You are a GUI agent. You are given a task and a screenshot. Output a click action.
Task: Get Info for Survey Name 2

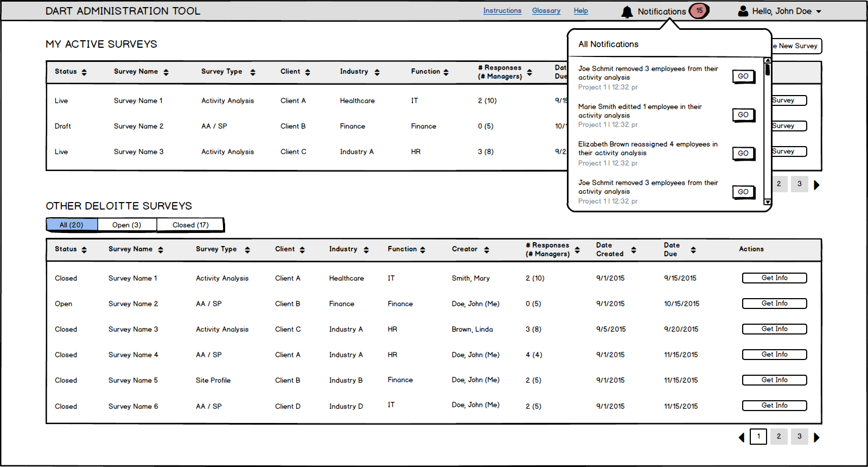[x=774, y=304]
